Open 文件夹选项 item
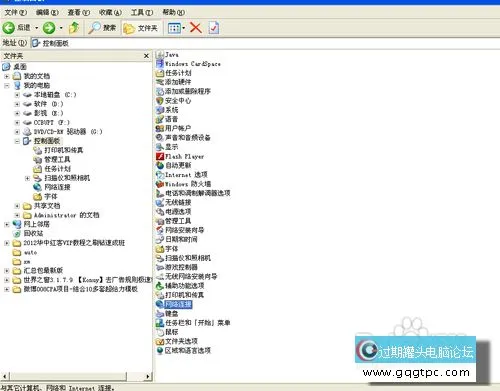The height and width of the screenshot is (391, 500). (177, 341)
